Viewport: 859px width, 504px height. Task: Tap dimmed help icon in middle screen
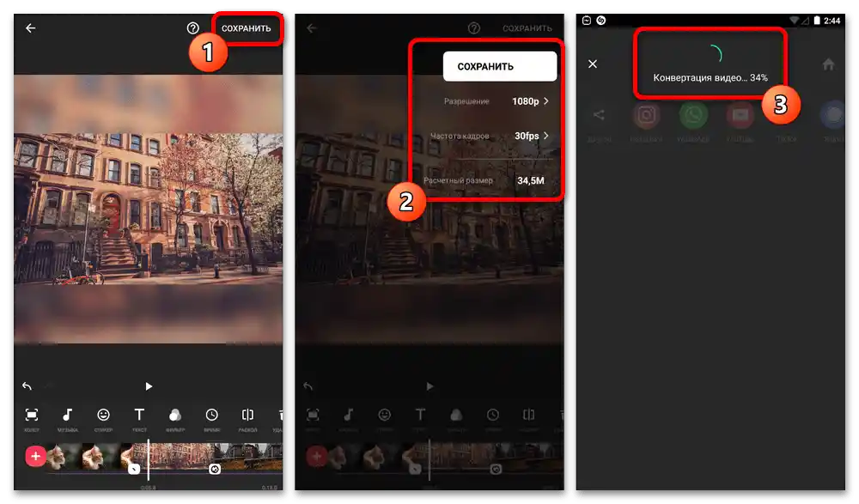[474, 28]
